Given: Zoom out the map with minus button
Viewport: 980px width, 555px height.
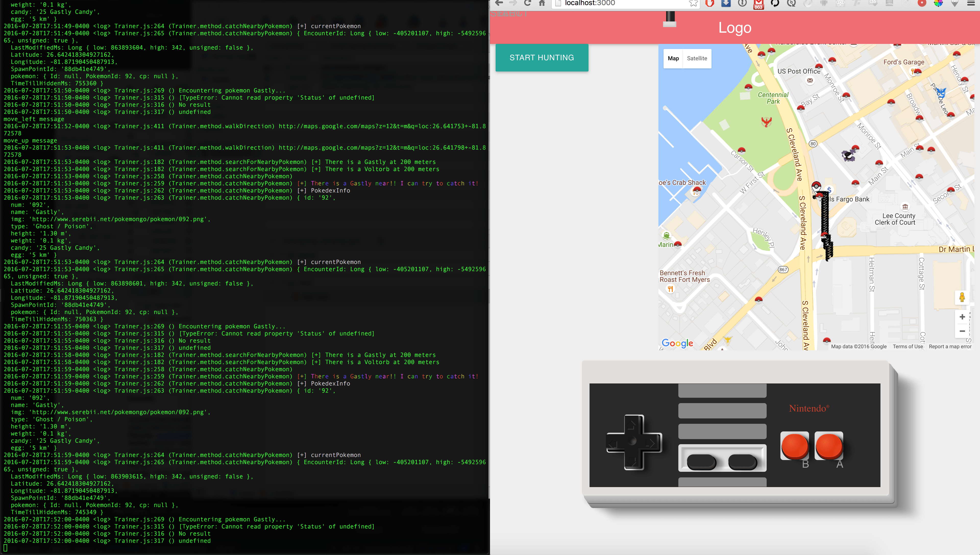Looking at the screenshot, I should click(962, 331).
